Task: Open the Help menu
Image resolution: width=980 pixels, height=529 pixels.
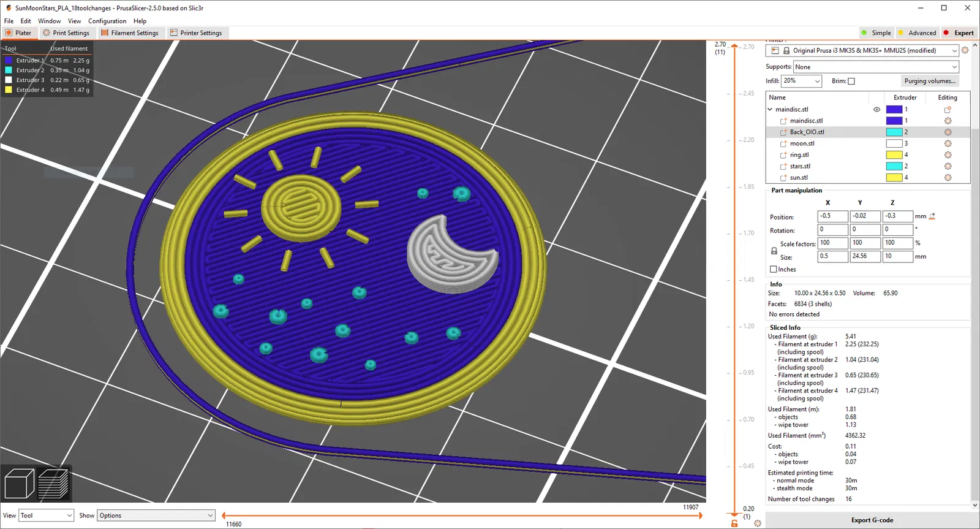Action: tap(140, 21)
